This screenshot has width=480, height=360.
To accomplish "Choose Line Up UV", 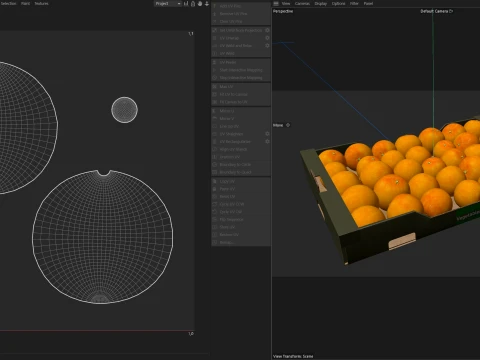I will (x=241, y=126).
